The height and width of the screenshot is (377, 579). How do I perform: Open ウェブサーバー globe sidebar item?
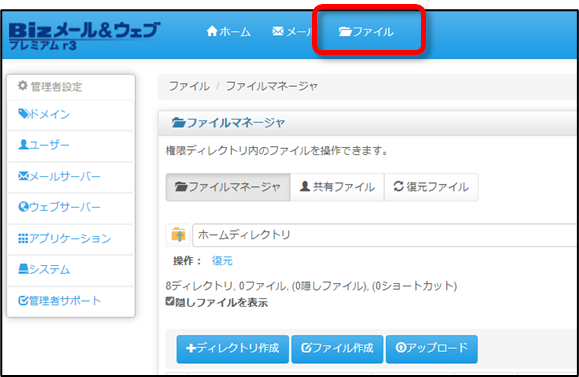click(x=59, y=207)
